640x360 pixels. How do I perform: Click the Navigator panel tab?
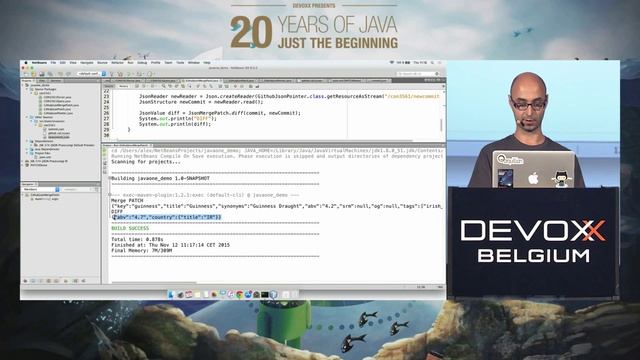point(28,184)
